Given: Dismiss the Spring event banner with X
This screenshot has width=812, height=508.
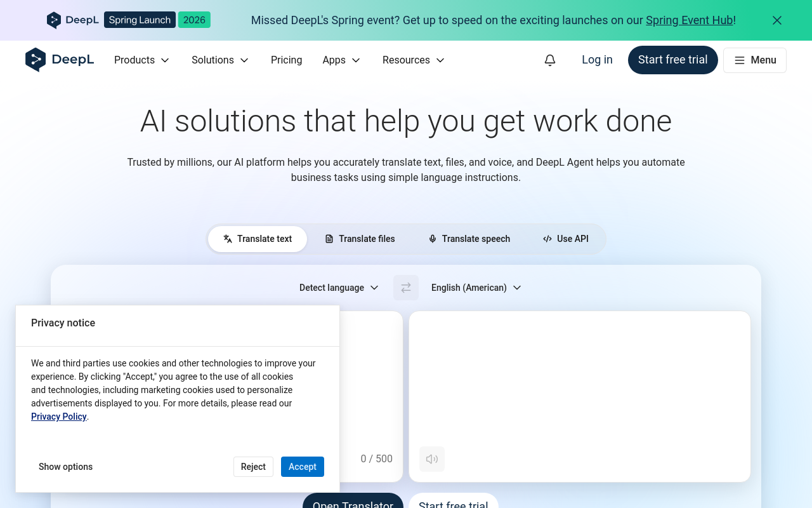Looking at the screenshot, I should coord(777,20).
